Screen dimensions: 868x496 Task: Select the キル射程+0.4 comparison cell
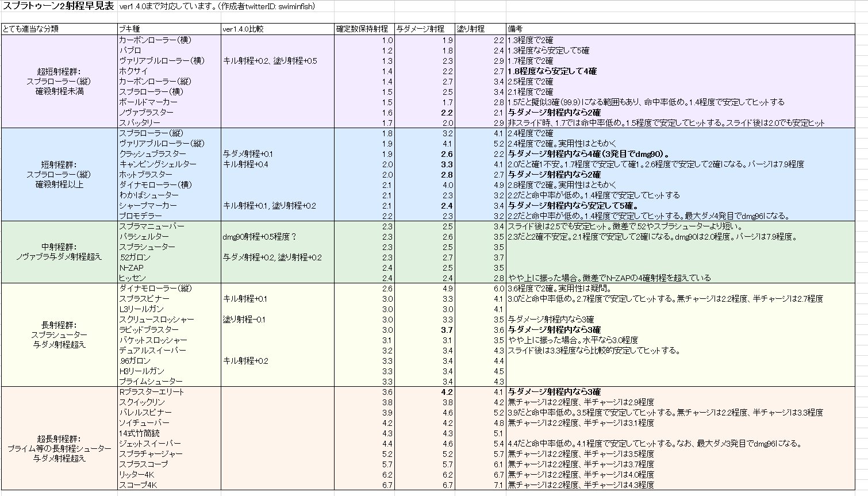[x=278, y=164]
